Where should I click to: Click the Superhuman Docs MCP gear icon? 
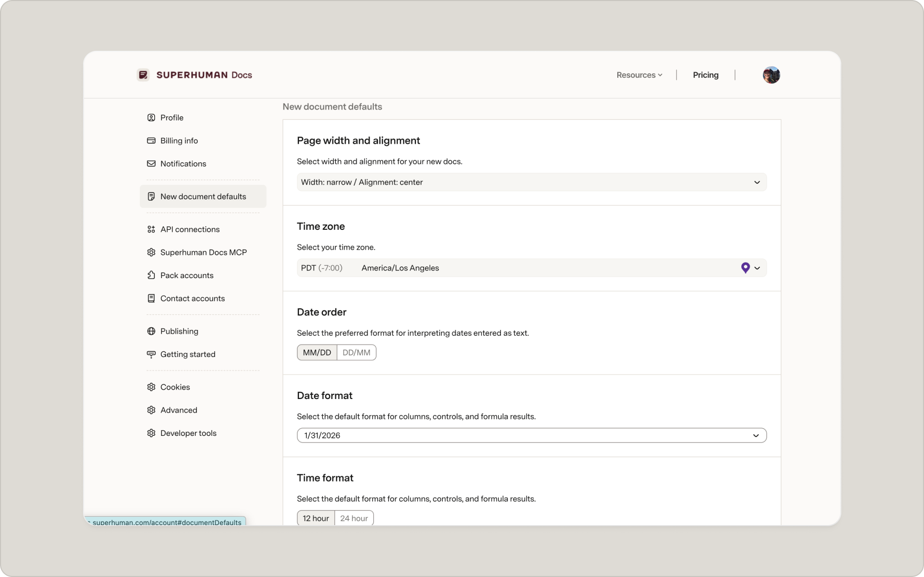coord(151,252)
